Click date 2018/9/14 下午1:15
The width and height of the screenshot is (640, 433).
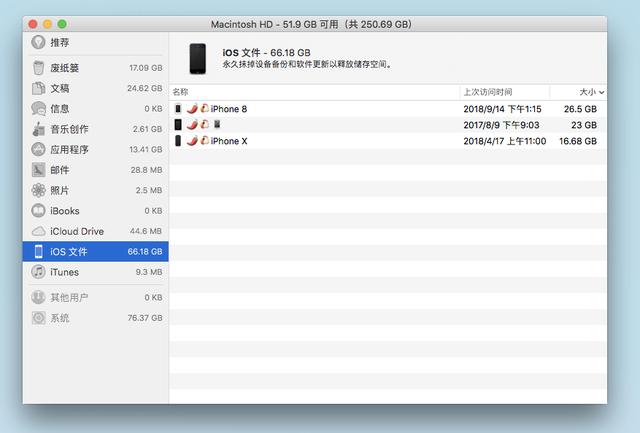click(x=502, y=109)
